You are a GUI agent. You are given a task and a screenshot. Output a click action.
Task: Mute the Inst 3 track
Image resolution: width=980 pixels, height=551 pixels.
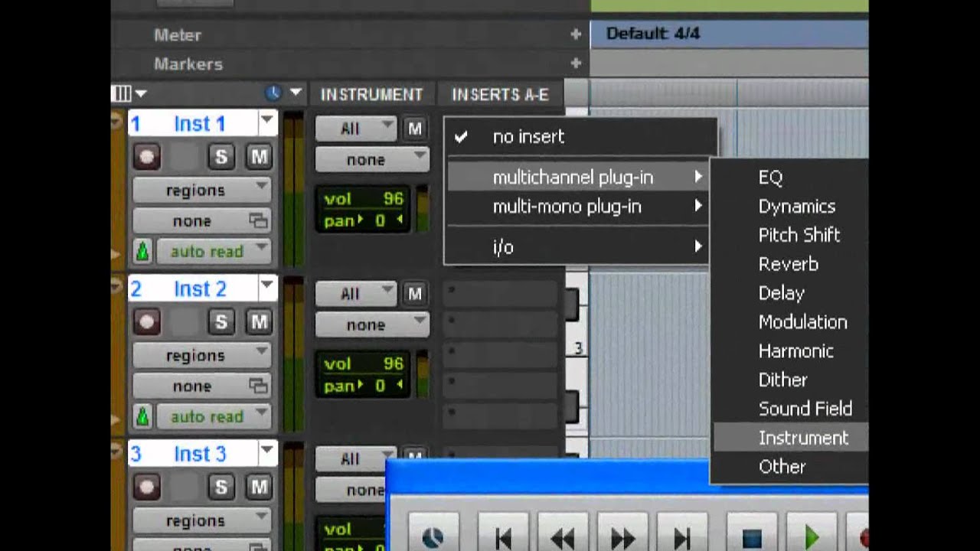(259, 487)
